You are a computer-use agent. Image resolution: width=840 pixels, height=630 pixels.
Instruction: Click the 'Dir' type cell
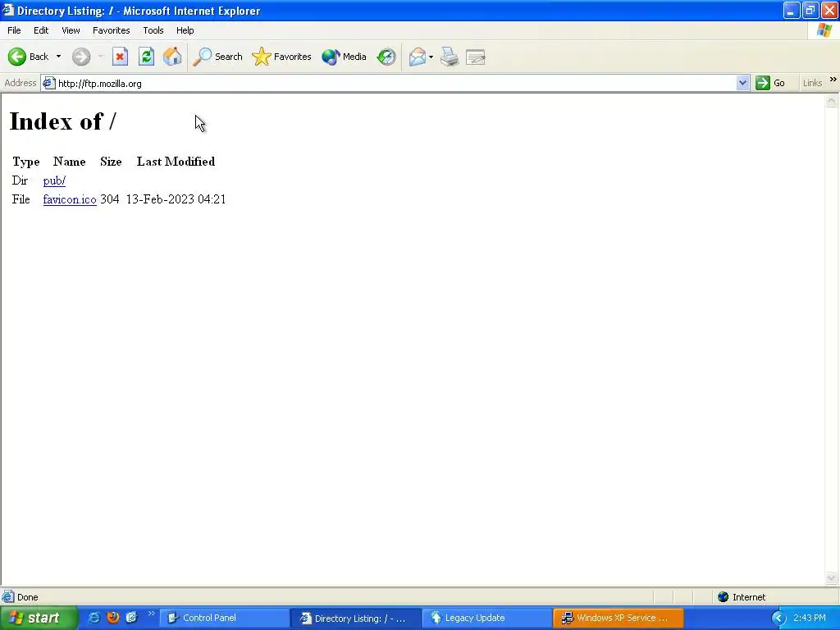pyautogui.click(x=20, y=180)
